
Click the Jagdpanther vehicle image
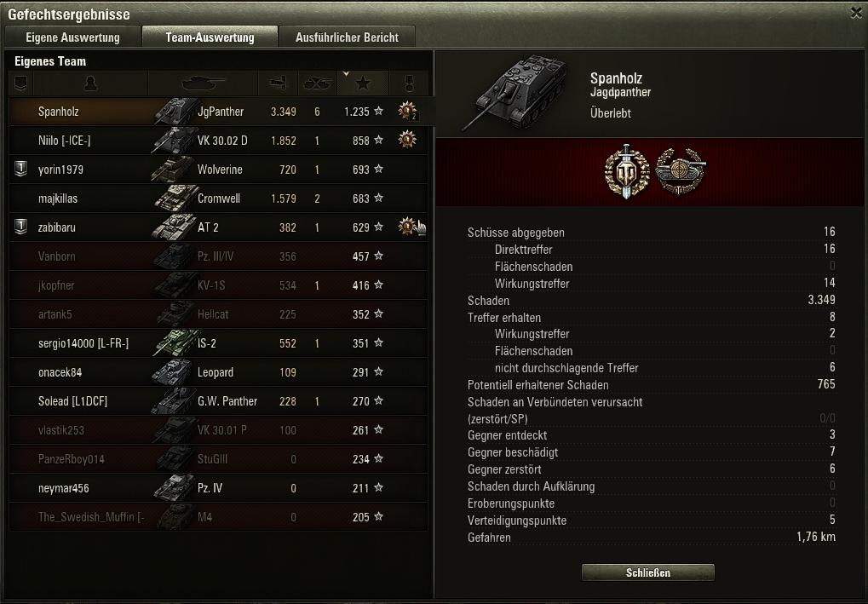(x=514, y=91)
